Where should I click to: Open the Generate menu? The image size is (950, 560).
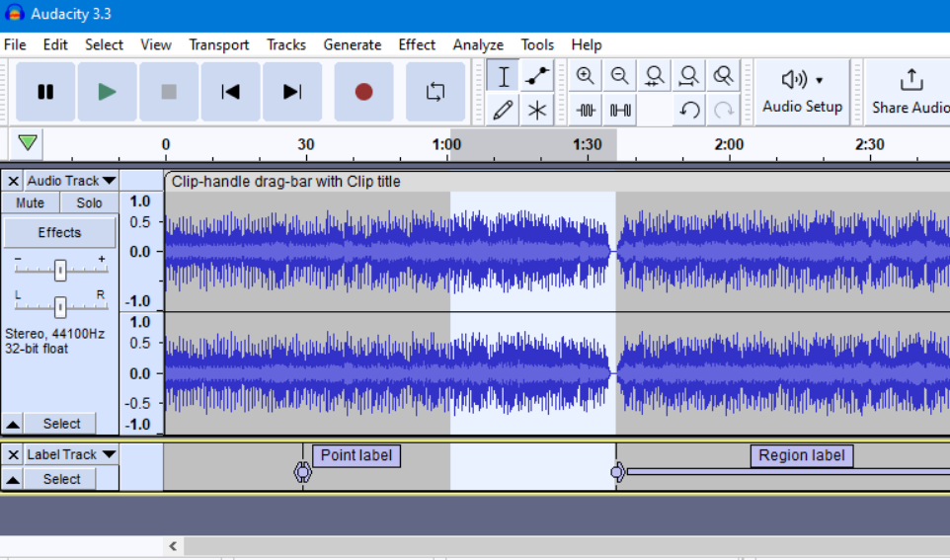tap(352, 44)
